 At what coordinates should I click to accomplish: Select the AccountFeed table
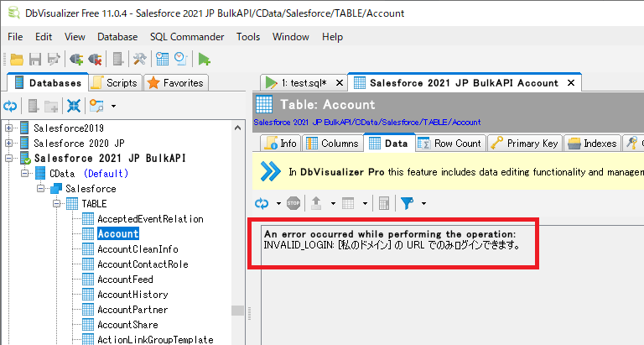pos(125,280)
